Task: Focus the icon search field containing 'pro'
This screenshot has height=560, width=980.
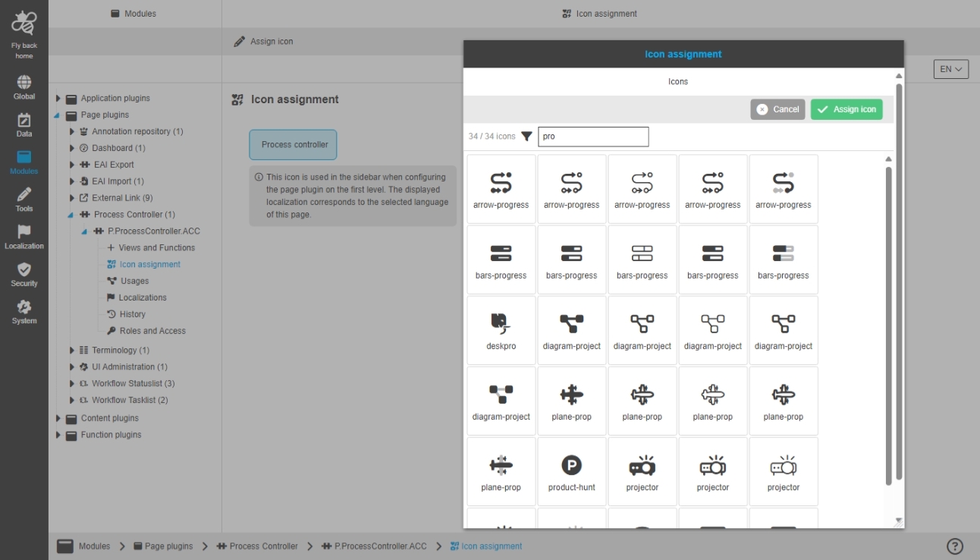Action: (x=593, y=137)
